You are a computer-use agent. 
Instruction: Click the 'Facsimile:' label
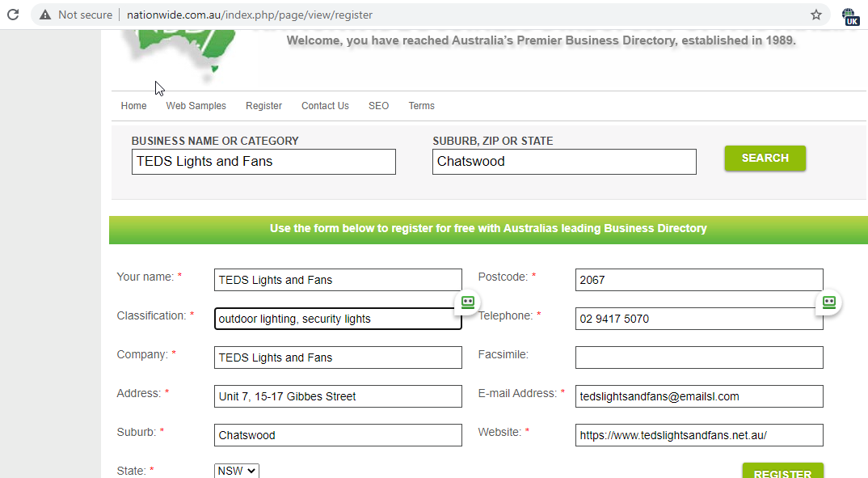pyautogui.click(x=504, y=354)
